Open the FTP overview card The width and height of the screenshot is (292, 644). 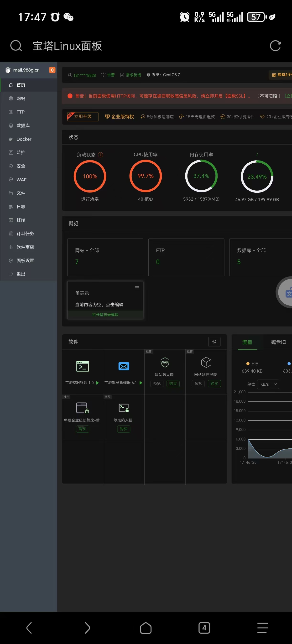(x=186, y=257)
